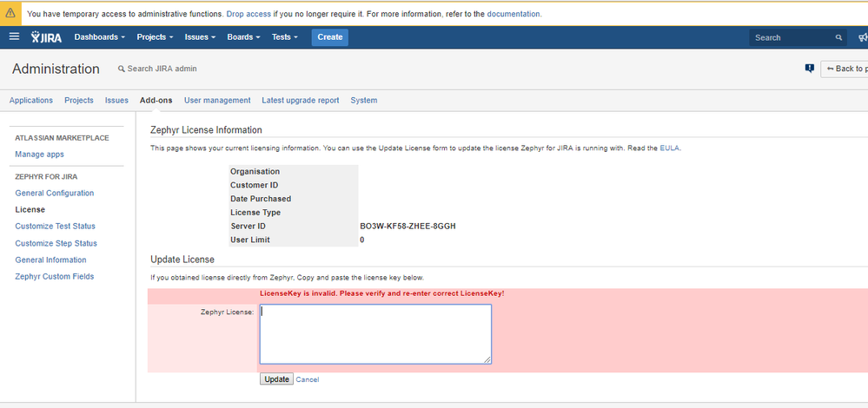Click the LicenseKey is invalid error message

382,293
